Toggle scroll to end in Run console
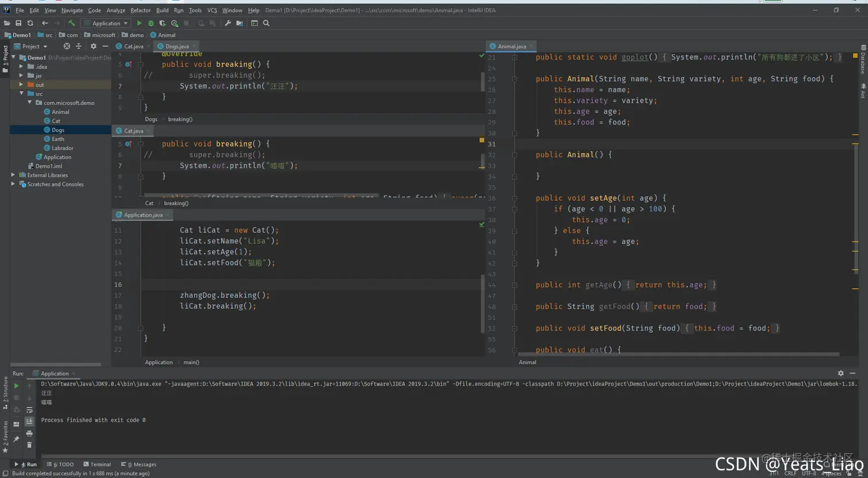 point(29,421)
